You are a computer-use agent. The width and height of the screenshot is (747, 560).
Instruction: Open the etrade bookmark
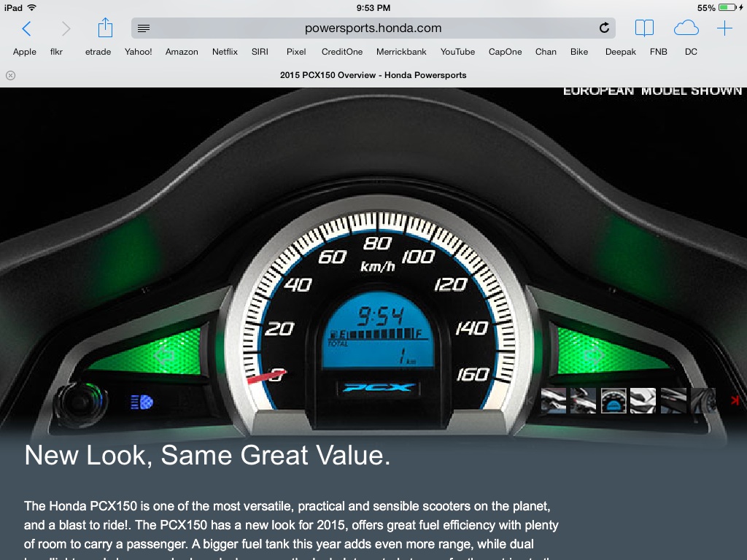coord(98,52)
